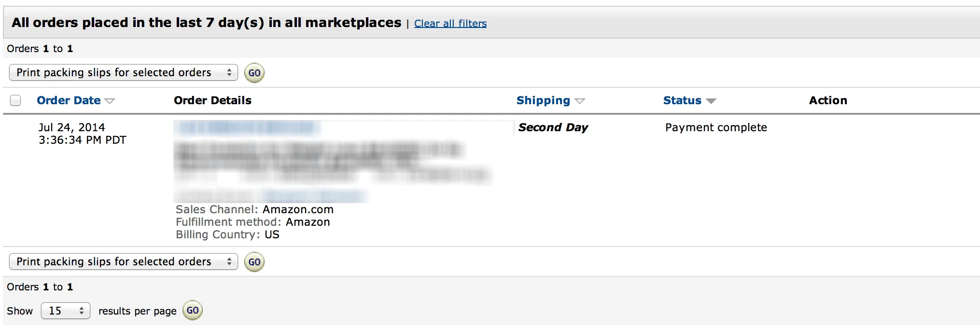Click the Order Date sort arrow
980x329 pixels.
pos(110,101)
